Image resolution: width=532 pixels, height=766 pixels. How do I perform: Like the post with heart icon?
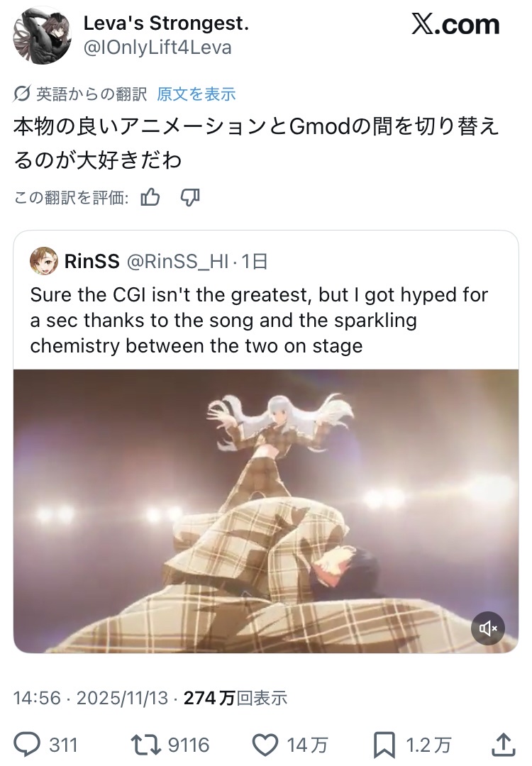[x=265, y=745]
